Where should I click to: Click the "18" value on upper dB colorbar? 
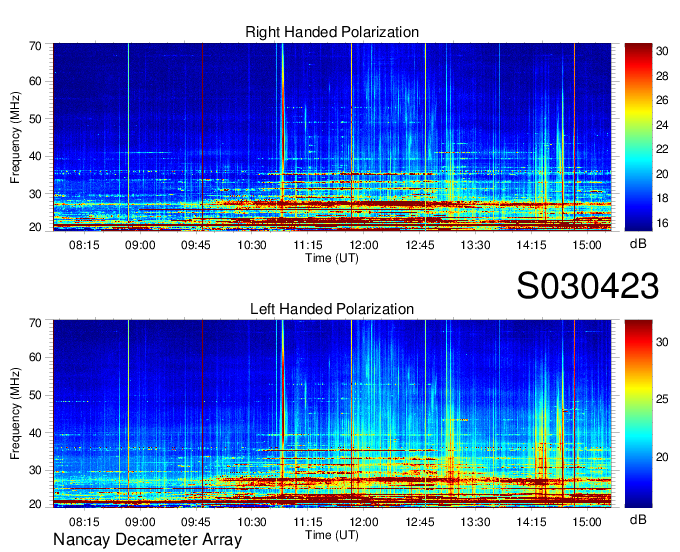662,199
